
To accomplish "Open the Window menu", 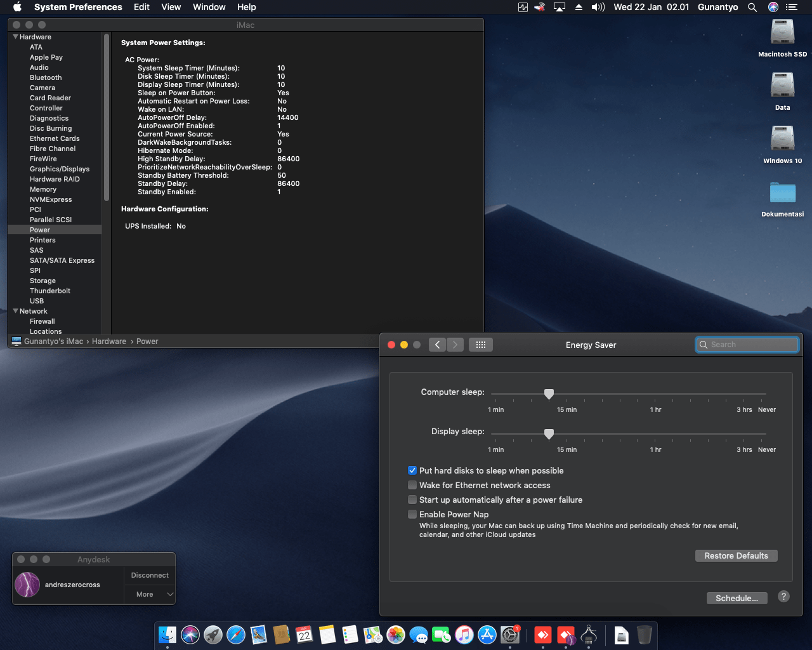I will click(x=209, y=7).
